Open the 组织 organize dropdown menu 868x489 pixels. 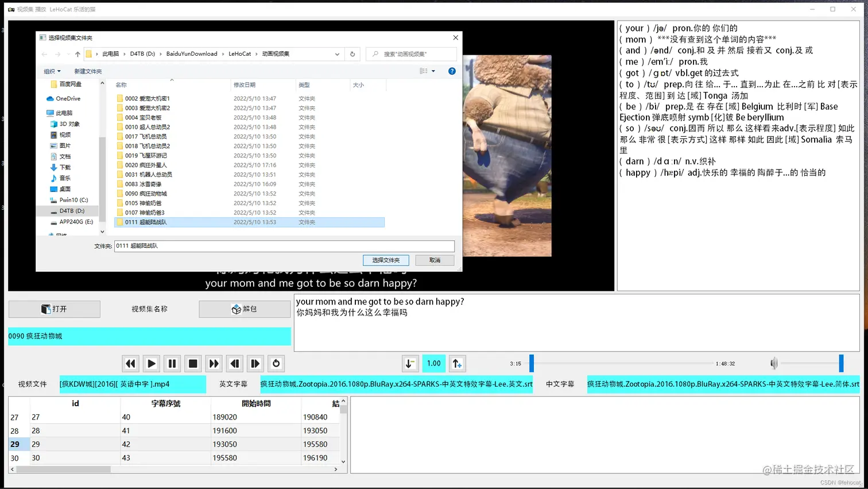[52, 71]
